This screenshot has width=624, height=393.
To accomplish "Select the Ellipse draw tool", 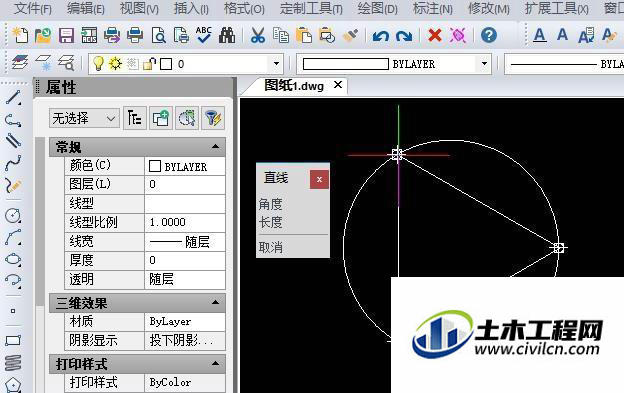I will tap(13, 259).
